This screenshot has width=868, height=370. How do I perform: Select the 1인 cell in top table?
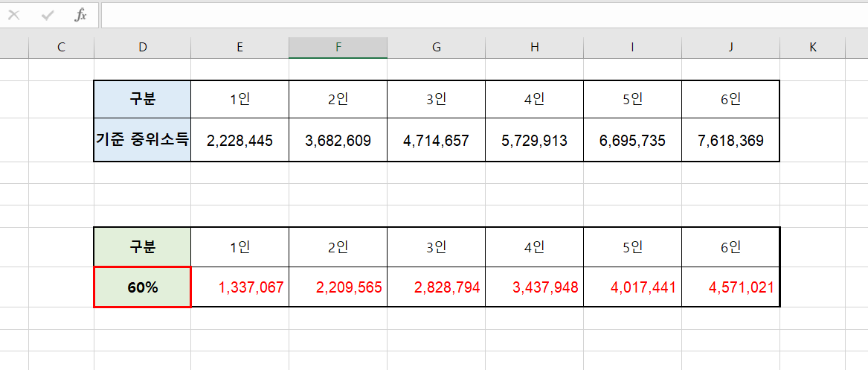tap(239, 99)
